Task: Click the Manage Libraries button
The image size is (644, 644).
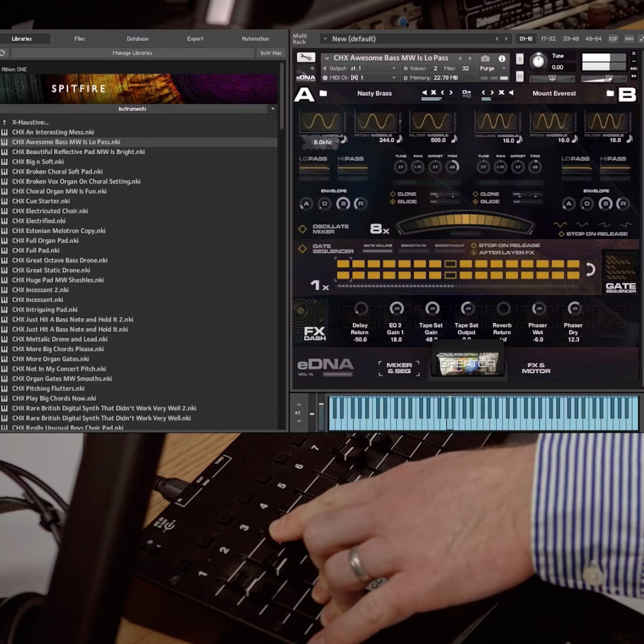Action: point(132,53)
